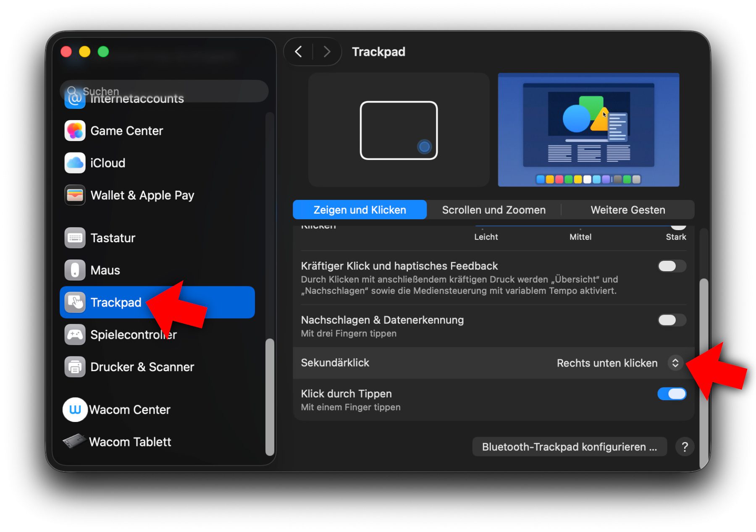
Task: Enable Kräftiger Klick und haptisches Feedback
Action: 671,266
